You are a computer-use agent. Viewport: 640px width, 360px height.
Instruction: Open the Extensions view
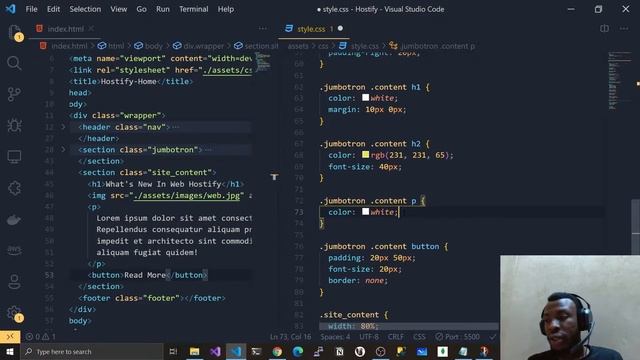pyautogui.click(x=14, y=188)
